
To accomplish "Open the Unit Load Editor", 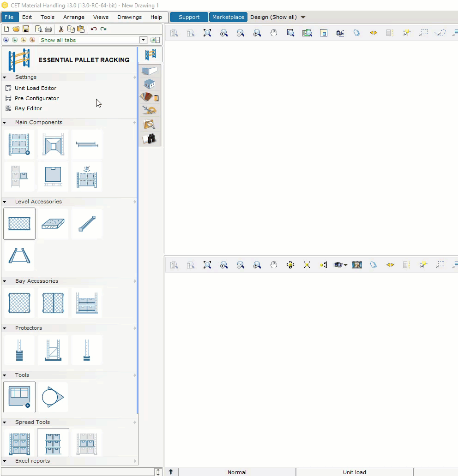I will (36, 88).
